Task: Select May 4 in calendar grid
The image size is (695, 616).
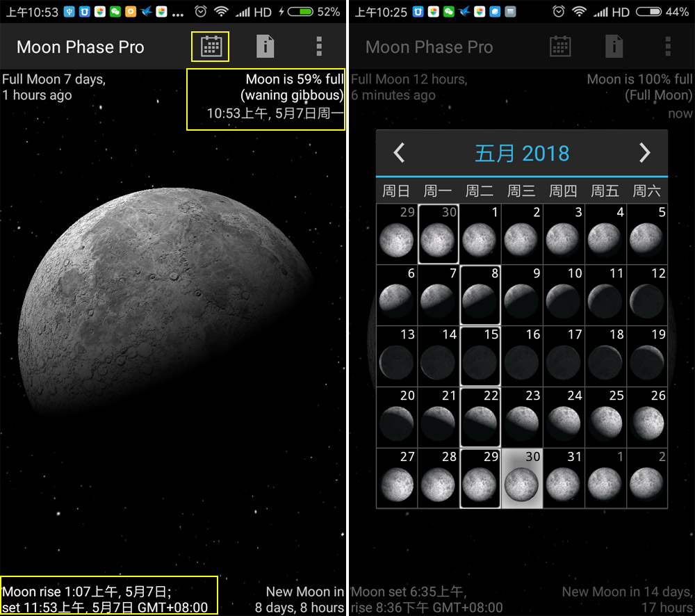Action: [x=605, y=234]
